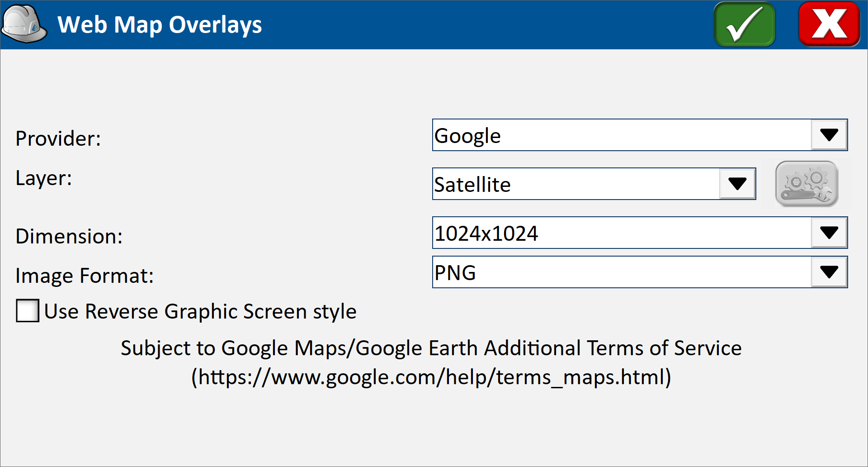Click the Image Format: label
The width and height of the screenshot is (868, 467).
pyautogui.click(x=85, y=276)
